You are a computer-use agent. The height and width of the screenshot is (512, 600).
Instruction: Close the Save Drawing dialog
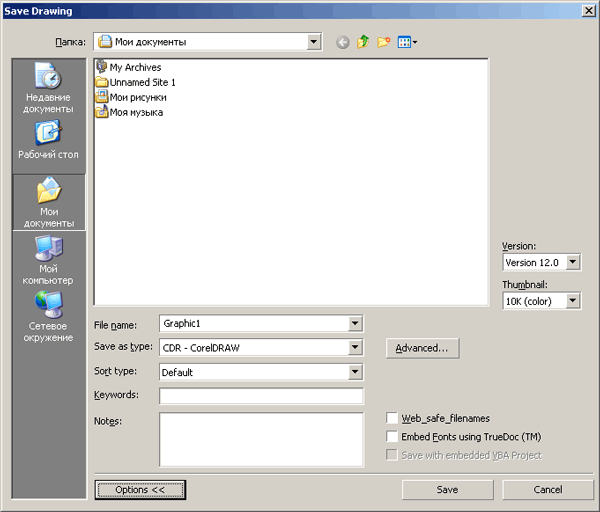[x=588, y=11]
